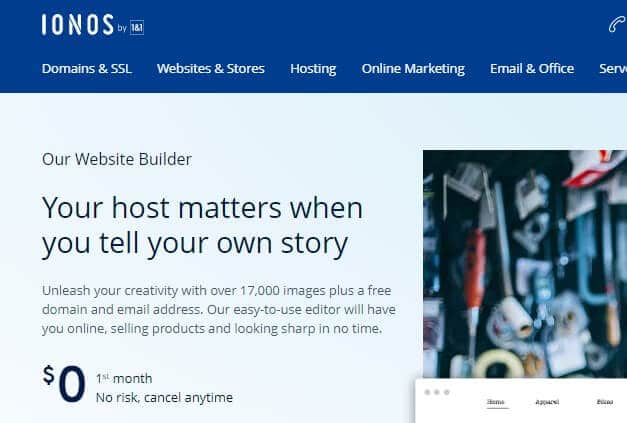The image size is (627, 423).
Task: Click the '$0' price text
Action: 64,384
